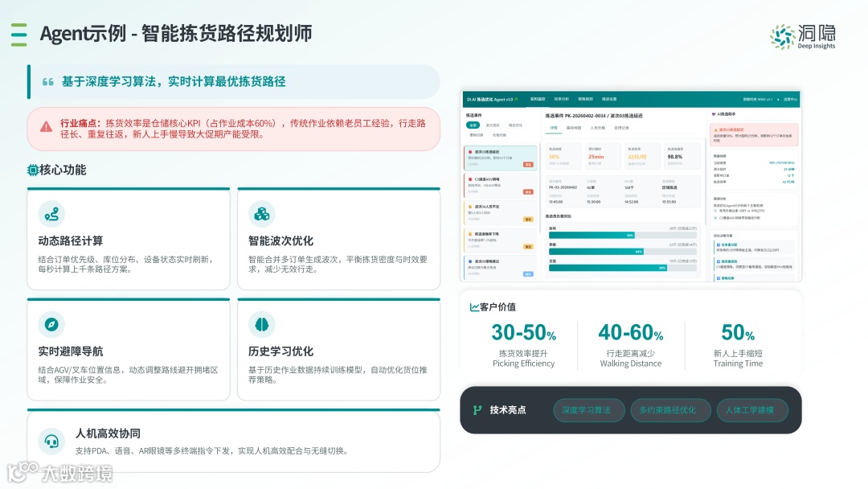Click the yellow dot on 波次04人员不足 event

click(470, 207)
